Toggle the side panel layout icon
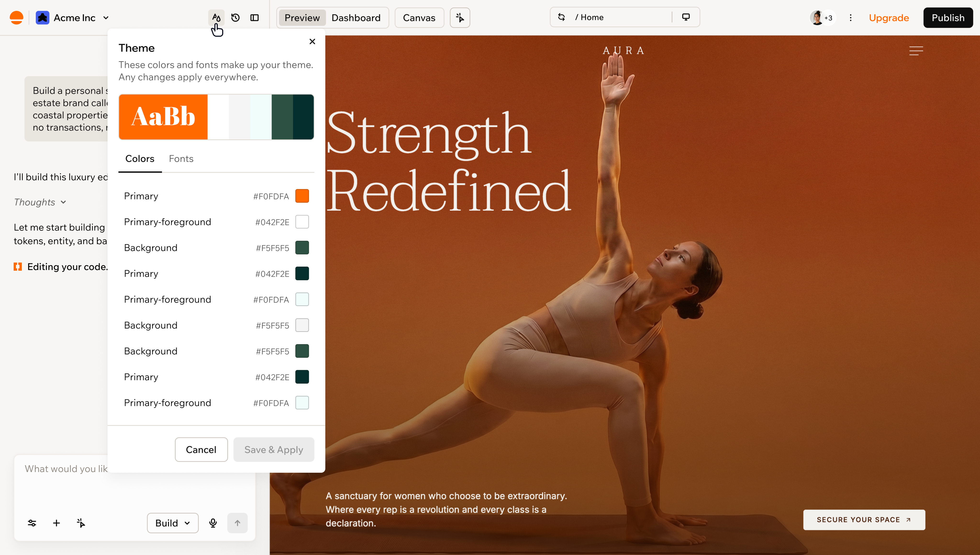This screenshot has height=555, width=980. pyautogui.click(x=254, y=17)
